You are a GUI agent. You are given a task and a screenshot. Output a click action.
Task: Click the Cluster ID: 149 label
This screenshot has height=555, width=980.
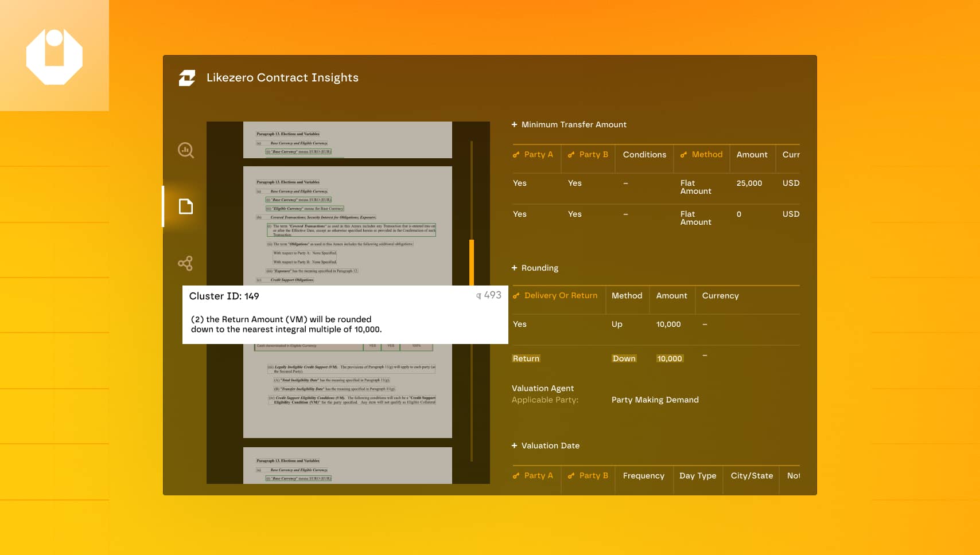[x=224, y=296]
